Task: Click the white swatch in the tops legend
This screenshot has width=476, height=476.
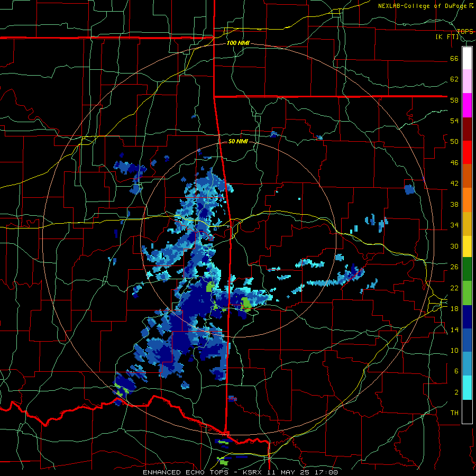Action: (467, 58)
